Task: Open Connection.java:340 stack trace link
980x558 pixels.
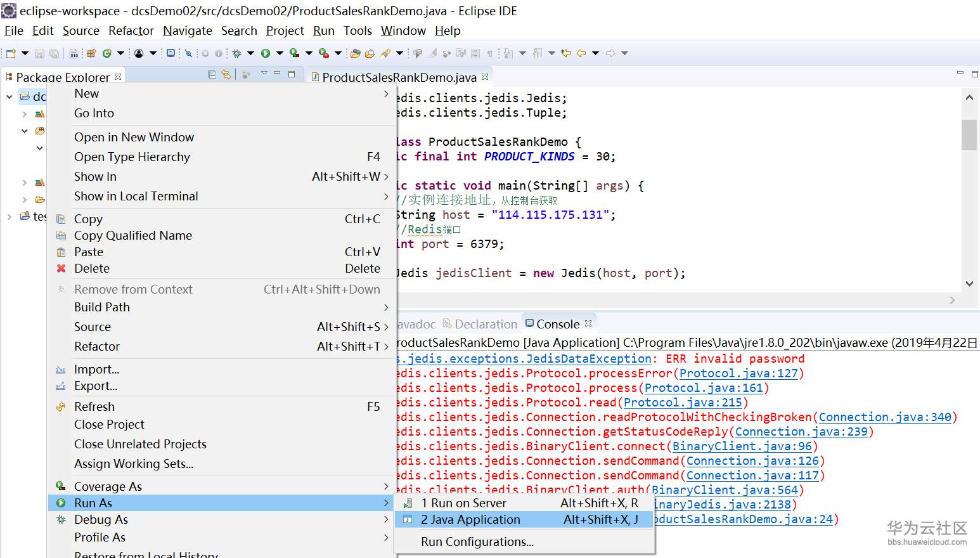Action: pyautogui.click(x=885, y=417)
